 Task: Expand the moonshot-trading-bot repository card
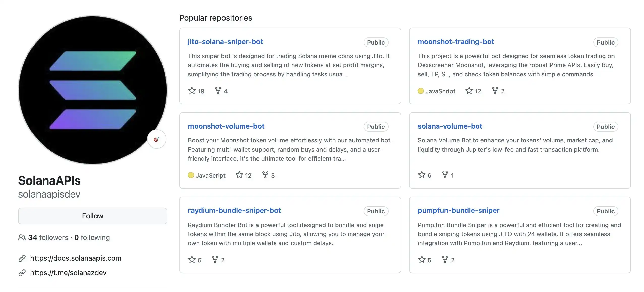coord(456,41)
